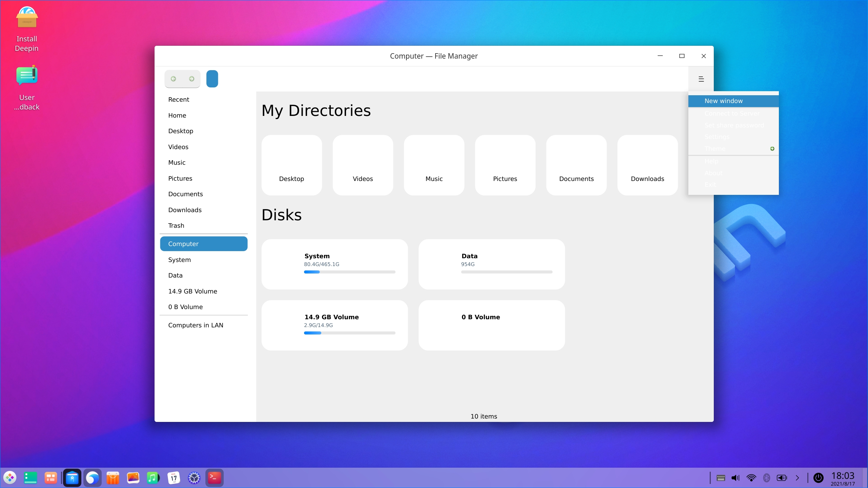Open the App Store shopping bag icon
This screenshot has width=868, height=488.
113,478
